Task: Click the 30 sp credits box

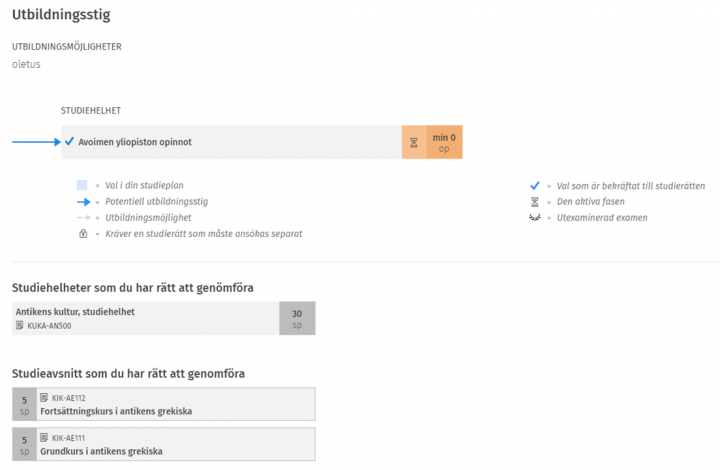Action: (297, 318)
